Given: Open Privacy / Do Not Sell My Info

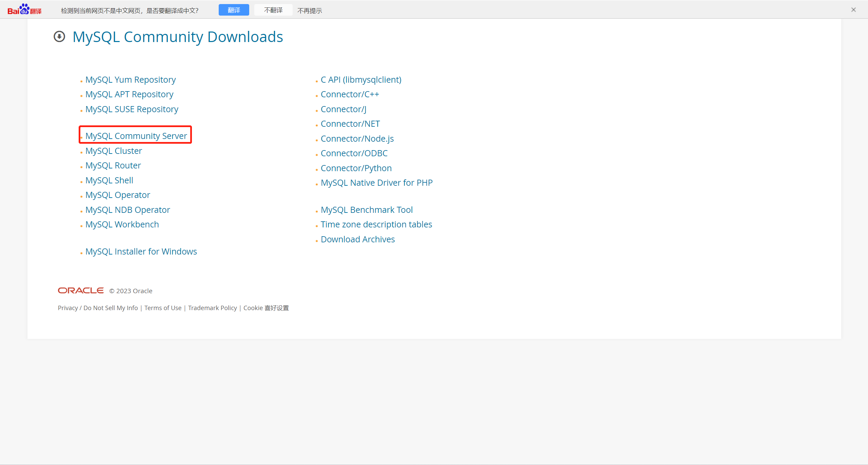Looking at the screenshot, I should pos(98,308).
